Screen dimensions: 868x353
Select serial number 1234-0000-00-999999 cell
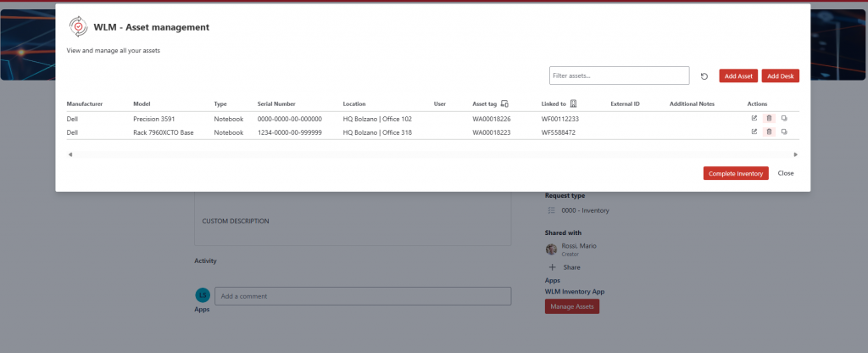coord(289,132)
